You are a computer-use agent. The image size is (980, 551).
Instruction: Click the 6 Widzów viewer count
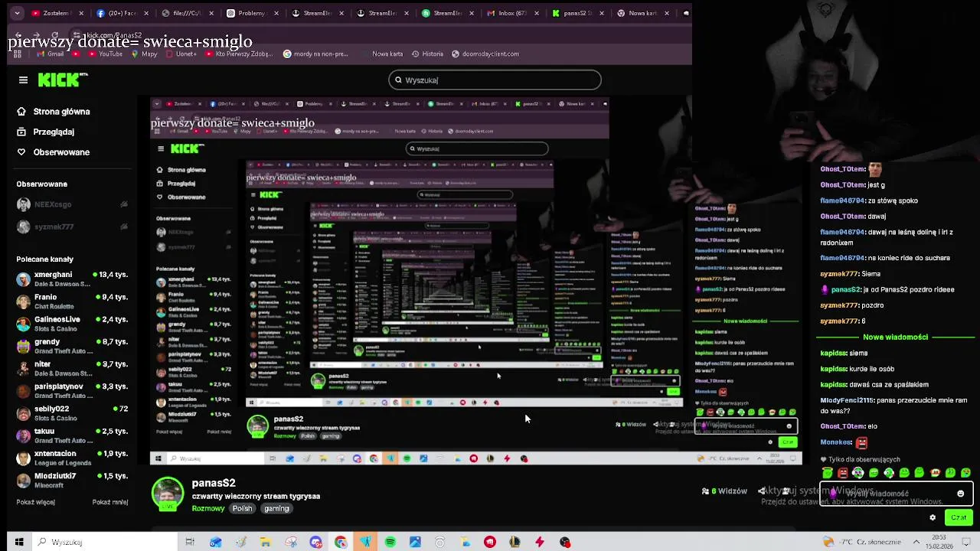point(724,491)
